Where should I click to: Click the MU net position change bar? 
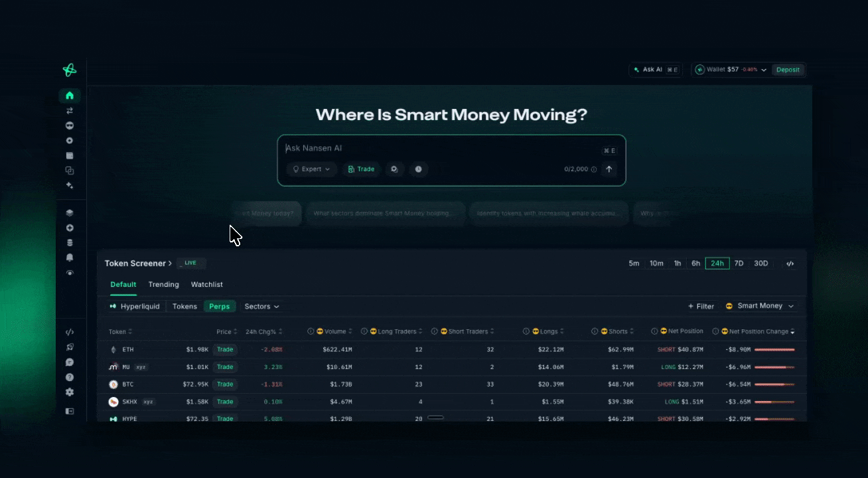pyautogui.click(x=774, y=367)
